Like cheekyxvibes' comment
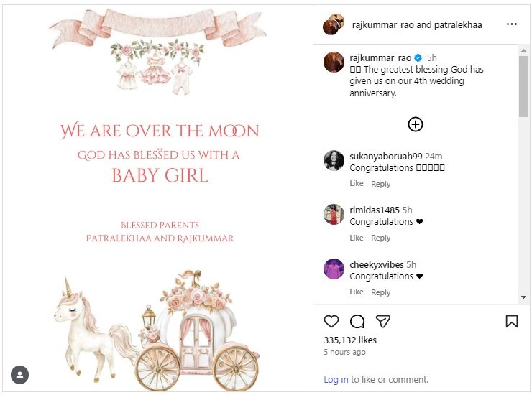532x395 pixels. click(x=357, y=292)
